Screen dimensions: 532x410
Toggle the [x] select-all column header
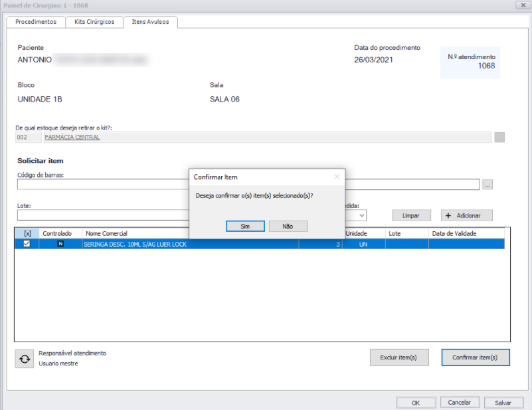[27, 233]
